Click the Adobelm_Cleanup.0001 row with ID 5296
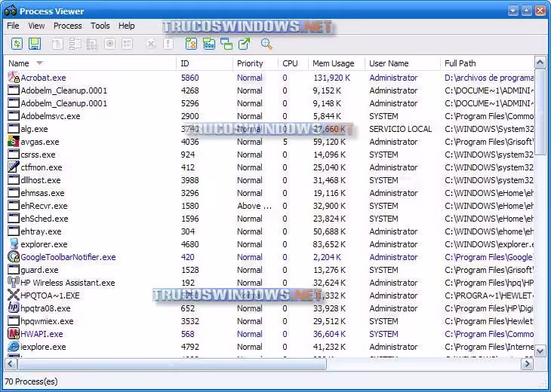Screen dimensions: 551x392 [x=269, y=103]
